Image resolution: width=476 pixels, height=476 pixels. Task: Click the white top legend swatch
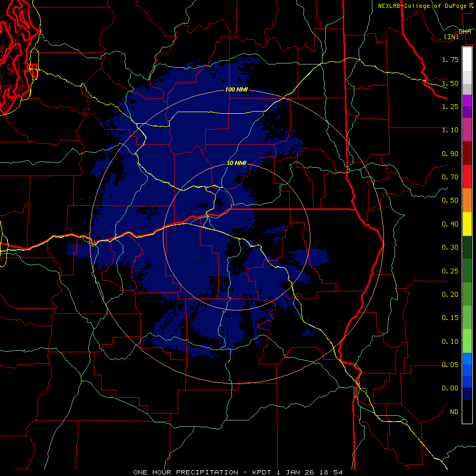click(467, 59)
